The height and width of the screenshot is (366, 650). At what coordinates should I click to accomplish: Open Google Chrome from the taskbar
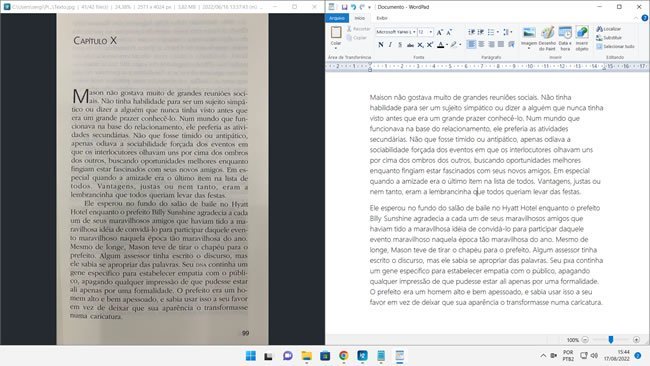pyautogui.click(x=344, y=356)
